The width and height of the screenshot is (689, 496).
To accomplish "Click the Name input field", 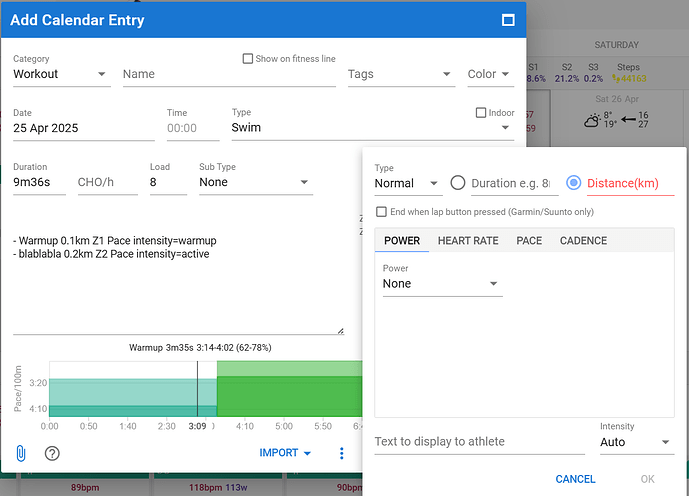I will 229,74.
